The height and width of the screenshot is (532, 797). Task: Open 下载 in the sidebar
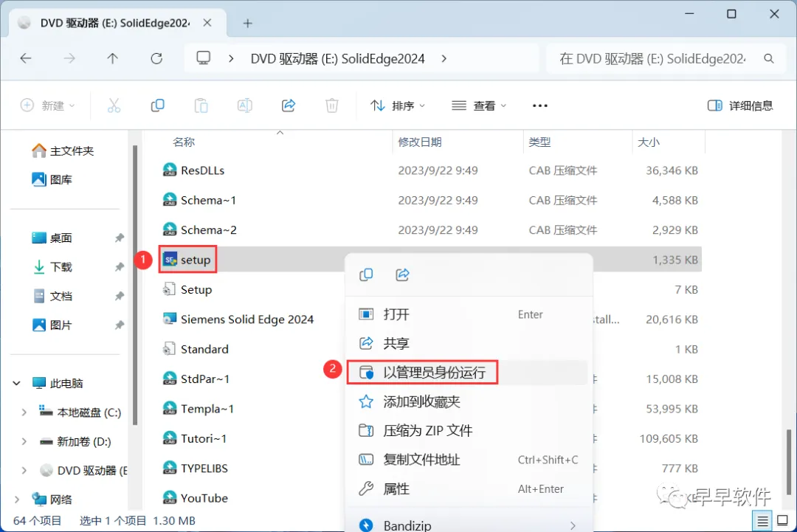(52, 267)
